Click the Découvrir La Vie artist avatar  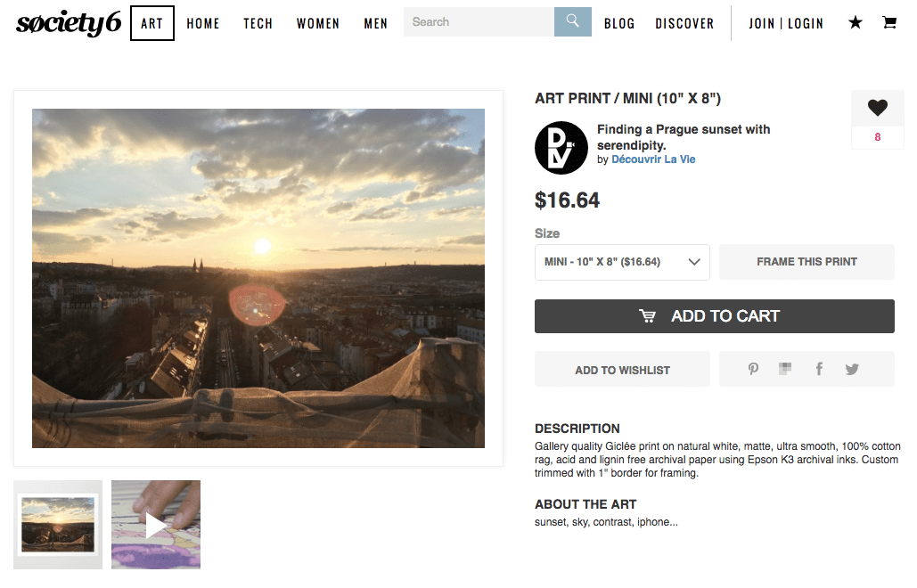tap(561, 147)
